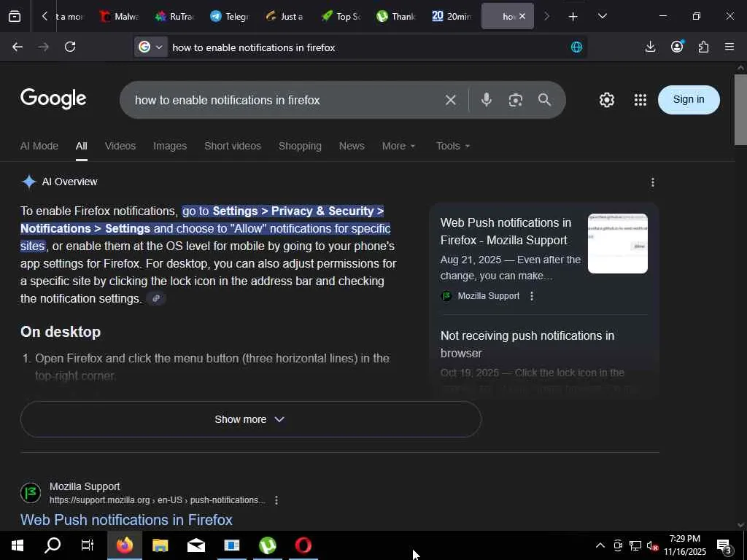The height and width of the screenshot is (560, 747).
Task: Open the list all tabs dropdown
Action: (x=602, y=16)
